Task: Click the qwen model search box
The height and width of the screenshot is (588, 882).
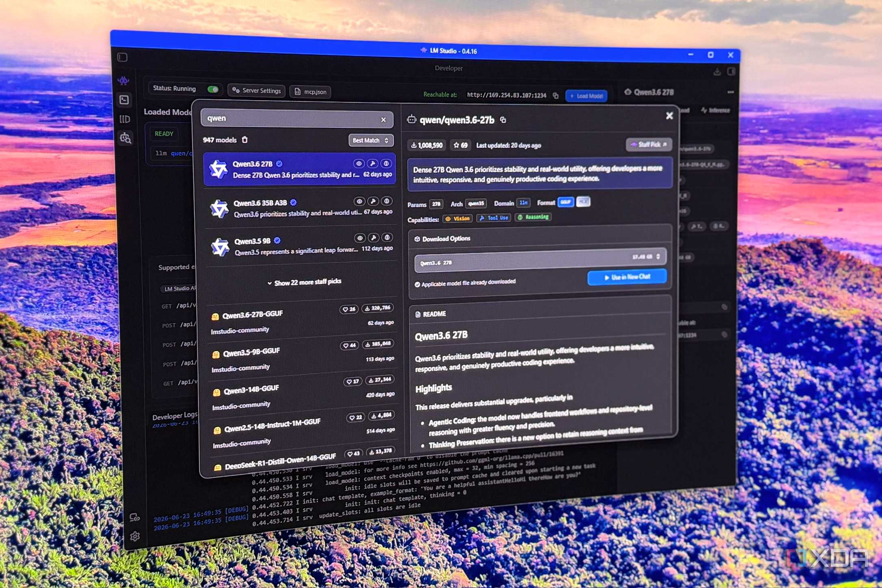Action: (297, 119)
